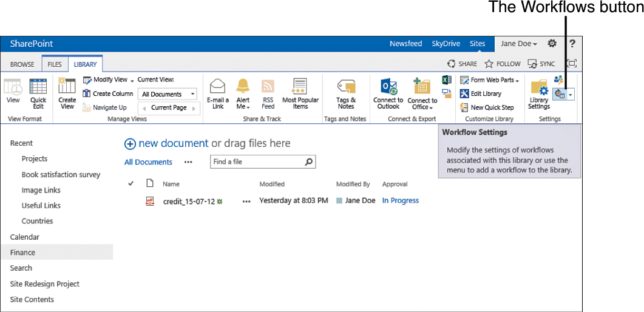Switch to the FILES tab
The width and height of the screenshot is (644, 312).
click(x=55, y=64)
